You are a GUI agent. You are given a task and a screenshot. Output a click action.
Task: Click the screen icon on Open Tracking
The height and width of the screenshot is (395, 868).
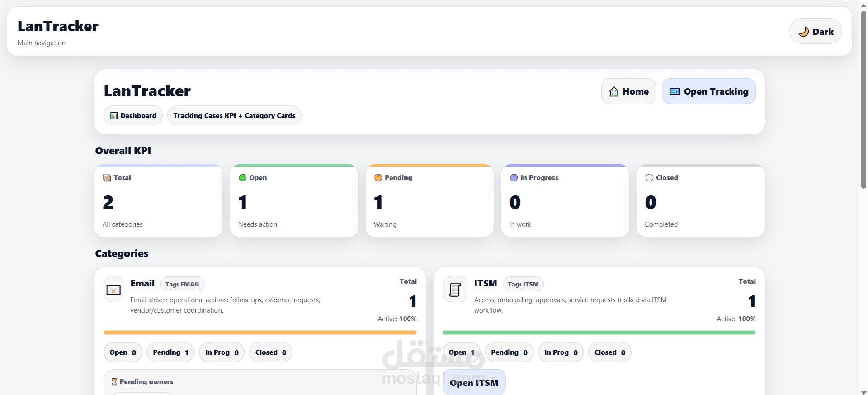pyautogui.click(x=675, y=91)
